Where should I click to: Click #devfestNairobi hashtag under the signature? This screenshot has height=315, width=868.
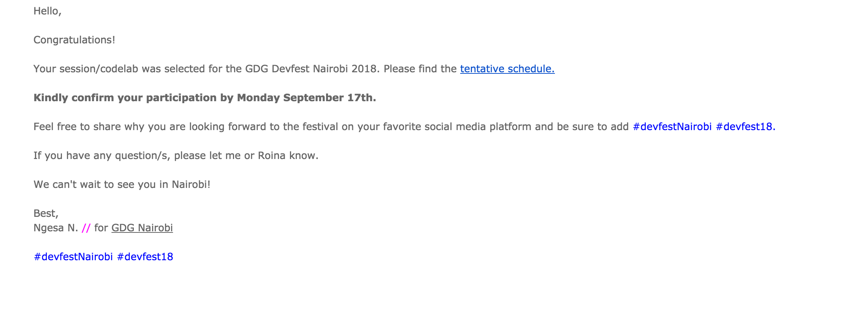tap(73, 257)
